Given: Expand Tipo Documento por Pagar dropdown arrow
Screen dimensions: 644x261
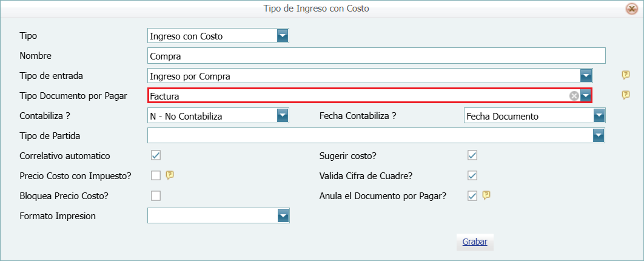Looking at the screenshot, I should (585, 96).
